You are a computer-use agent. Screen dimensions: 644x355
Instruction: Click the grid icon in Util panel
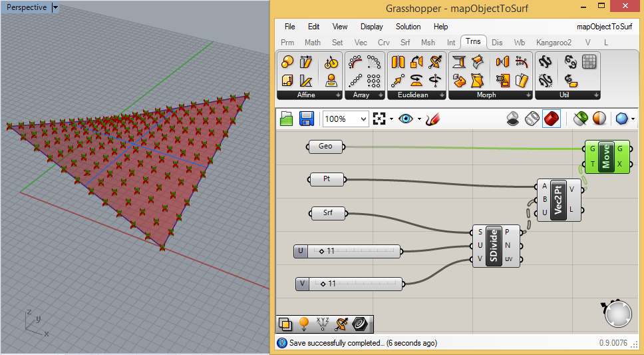[x=589, y=62]
